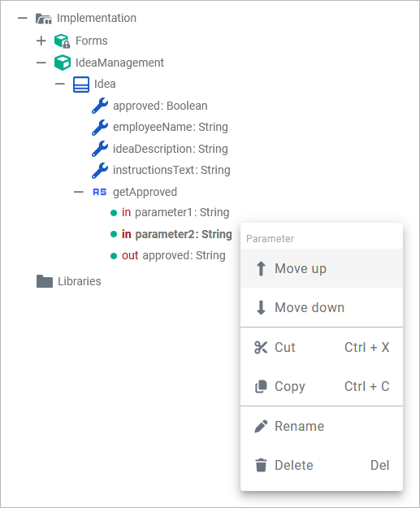
Task: Choose Move up from context menu
Action: tap(322, 268)
